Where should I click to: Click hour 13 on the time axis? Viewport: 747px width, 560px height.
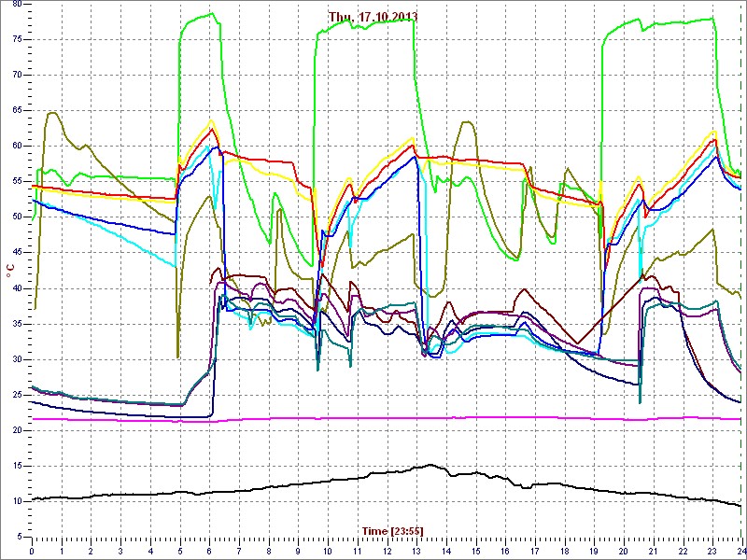(416, 552)
